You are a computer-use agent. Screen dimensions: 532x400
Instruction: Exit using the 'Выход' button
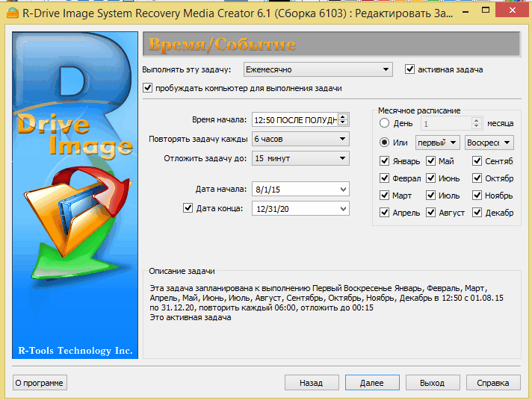pos(433,383)
